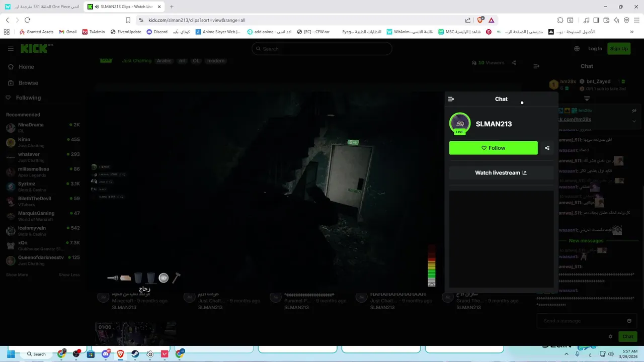Click the Sign Up button

tap(618, 49)
